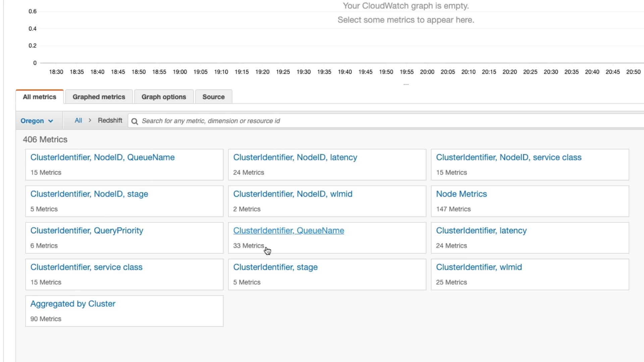Screen dimensions: 644x362
Task: Click the All breadcrumb link
Action: pyautogui.click(x=78, y=120)
